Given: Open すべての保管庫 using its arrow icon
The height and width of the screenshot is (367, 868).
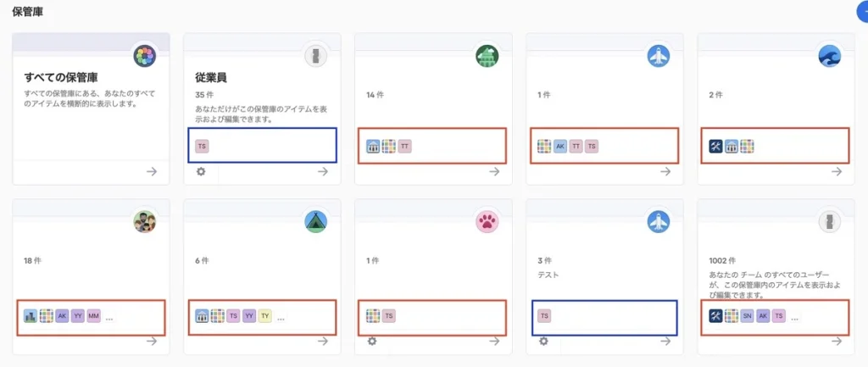Looking at the screenshot, I should (x=152, y=171).
